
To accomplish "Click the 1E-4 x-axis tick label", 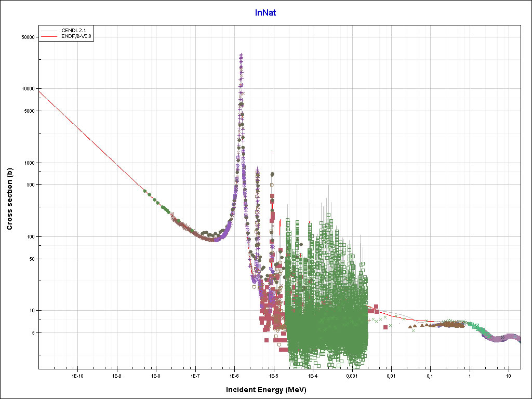I will point(312,375).
